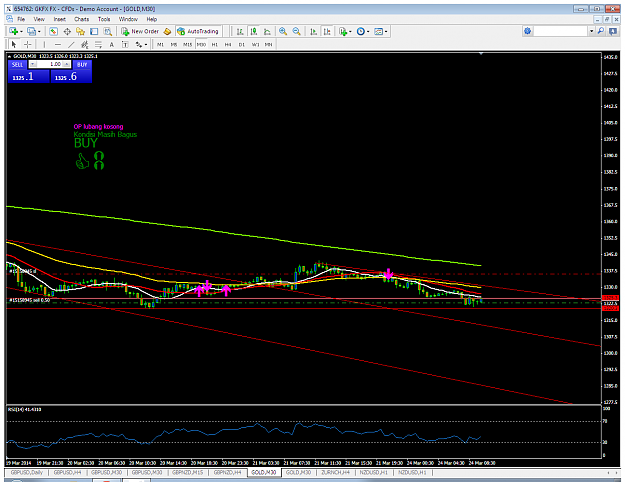Select the Text Label tool
Image resolution: width=625 pixels, height=482 pixels.
[125, 45]
